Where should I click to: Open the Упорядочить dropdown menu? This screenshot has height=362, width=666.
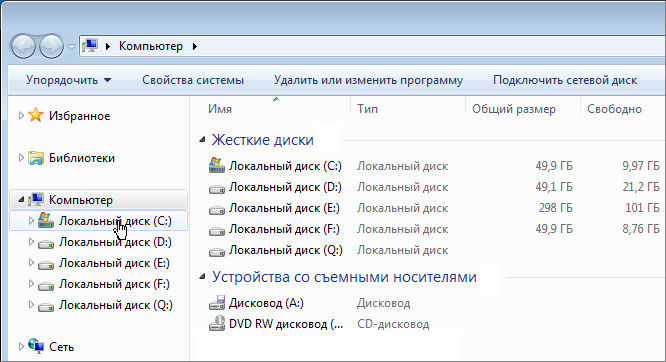pyautogui.click(x=68, y=80)
